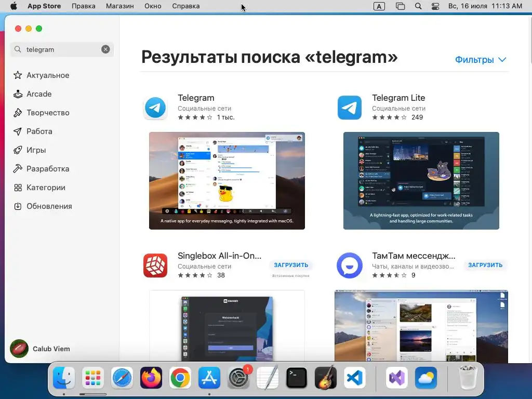
Task: Open System Preferences from the Dock
Action: click(x=238, y=378)
